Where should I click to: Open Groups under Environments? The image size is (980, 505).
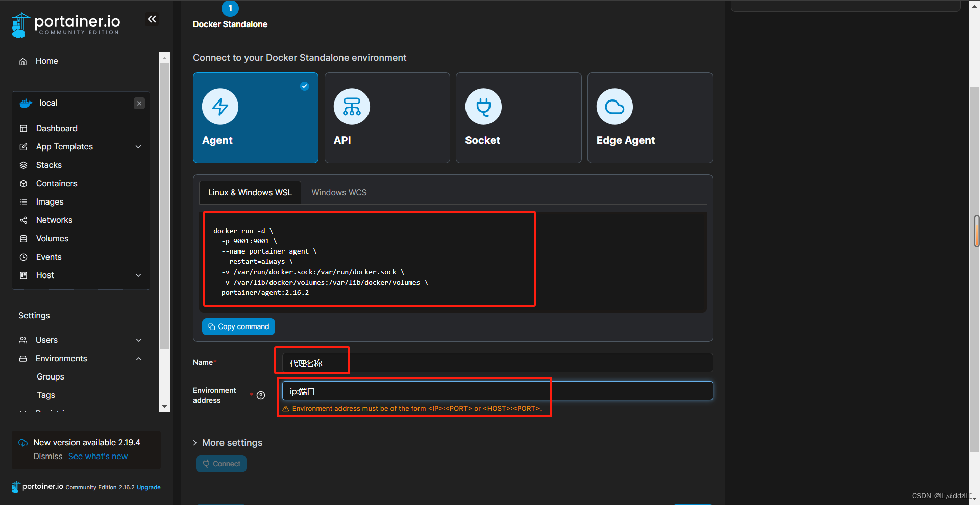[51, 377]
